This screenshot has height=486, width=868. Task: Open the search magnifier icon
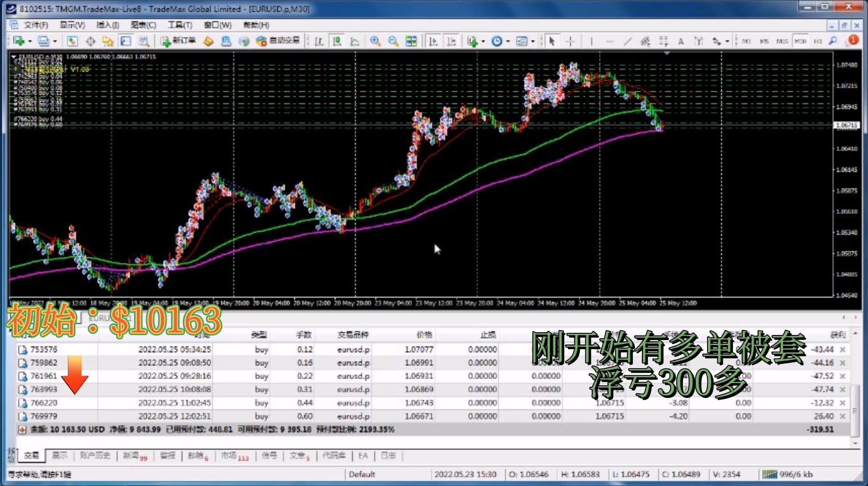[x=833, y=41]
